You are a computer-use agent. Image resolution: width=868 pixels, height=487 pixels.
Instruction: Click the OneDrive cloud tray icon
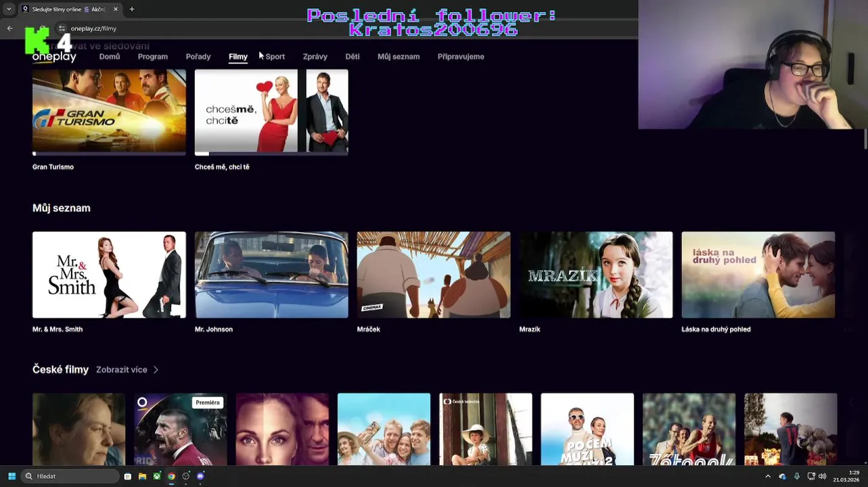pos(782,476)
